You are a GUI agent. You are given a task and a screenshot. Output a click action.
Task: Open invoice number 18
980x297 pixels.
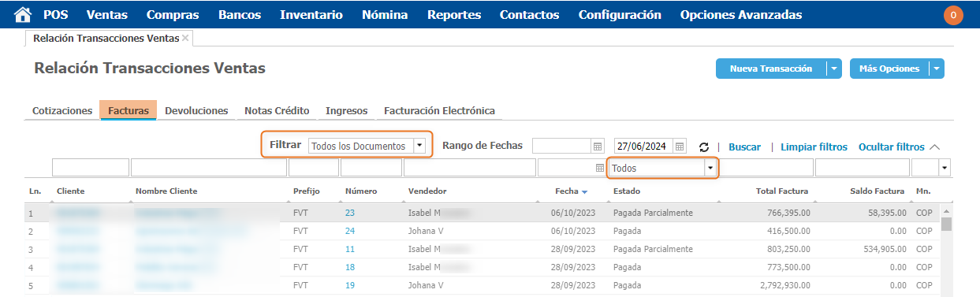pyautogui.click(x=350, y=267)
